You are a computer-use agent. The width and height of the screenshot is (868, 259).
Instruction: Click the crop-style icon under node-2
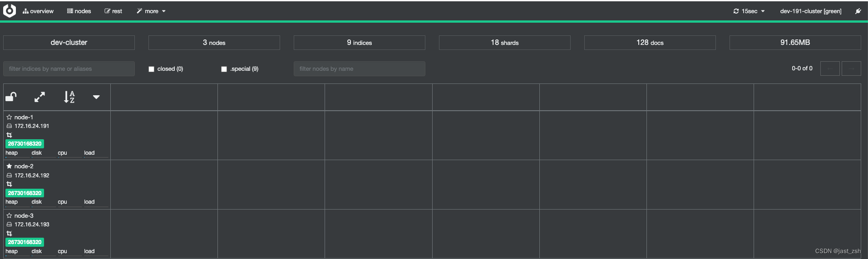9,184
